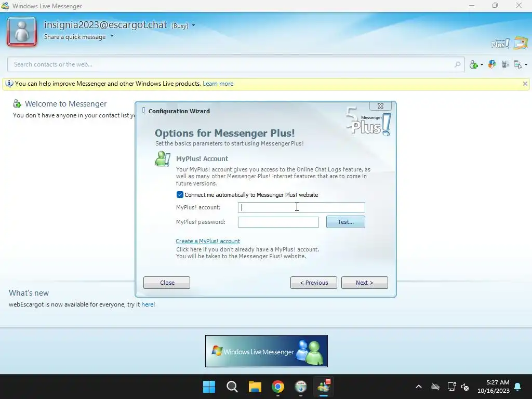Click the Close button in wizard
The image size is (532, 399).
click(x=167, y=283)
